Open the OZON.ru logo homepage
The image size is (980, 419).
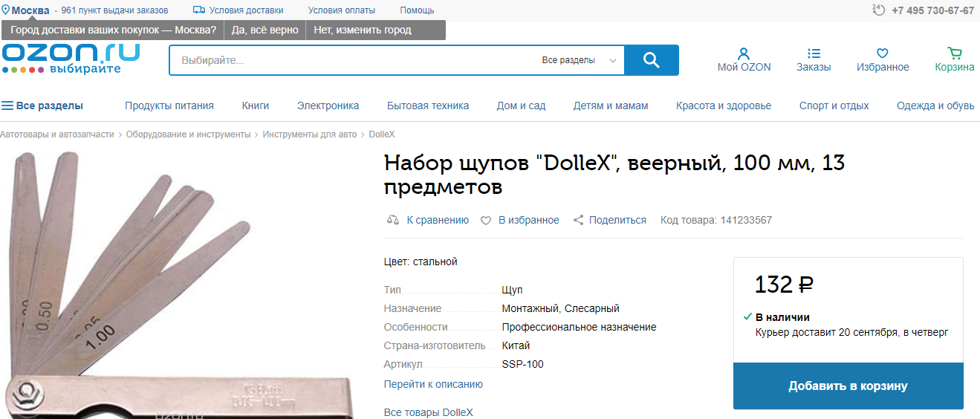71,59
